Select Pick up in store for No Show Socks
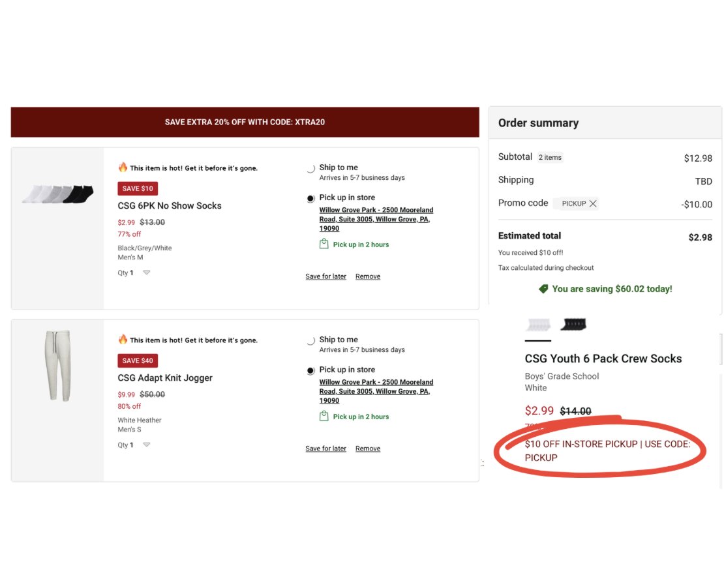Screen dimensions: 724x588 pos(310,198)
